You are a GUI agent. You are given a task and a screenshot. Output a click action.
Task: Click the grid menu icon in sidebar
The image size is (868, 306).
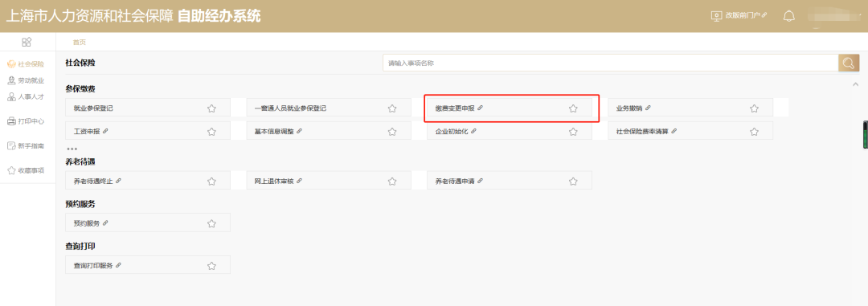[26, 42]
